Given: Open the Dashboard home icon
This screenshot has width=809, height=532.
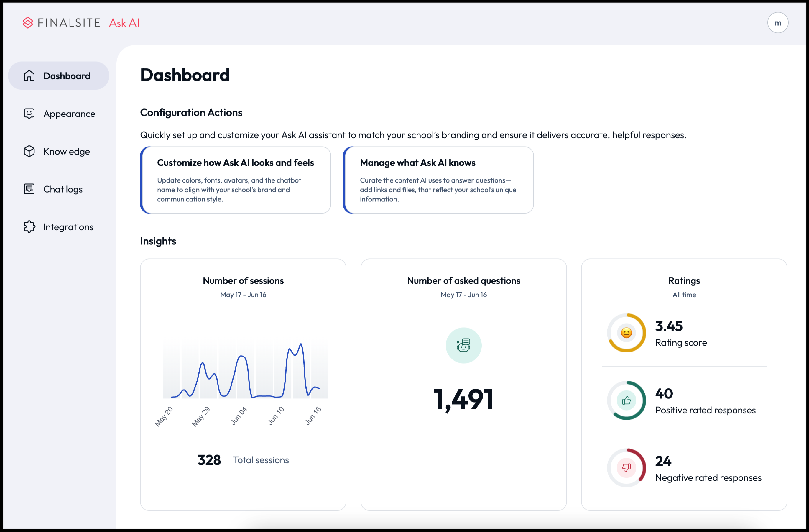Looking at the screenshot, I should (29, 76).
